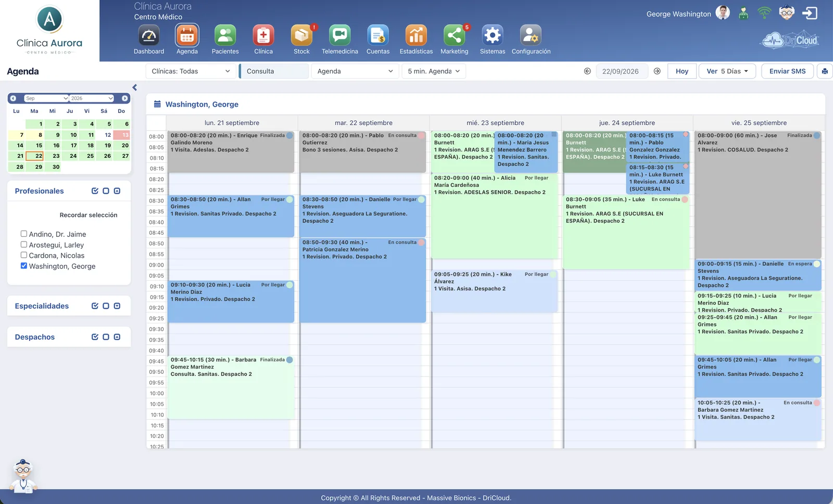Open the Marketing module

point(455,36)
